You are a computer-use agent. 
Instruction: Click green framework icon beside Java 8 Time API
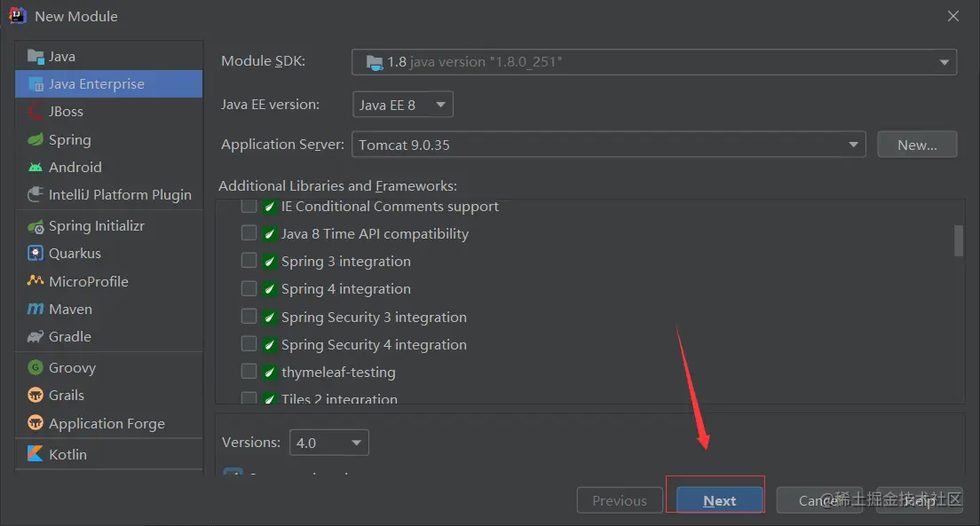[269, 233]
